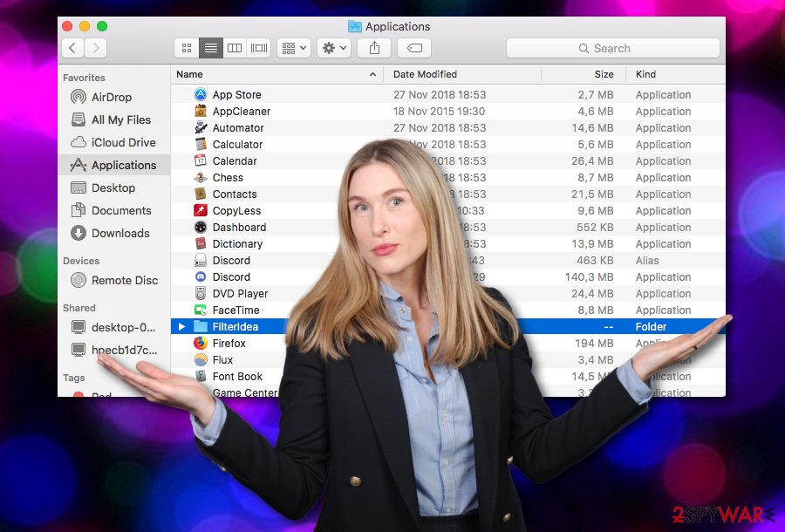The width and height of the screenshot is (785, 532).
Task: Click the '140,3 MB' size value
Action: point(590,276)
